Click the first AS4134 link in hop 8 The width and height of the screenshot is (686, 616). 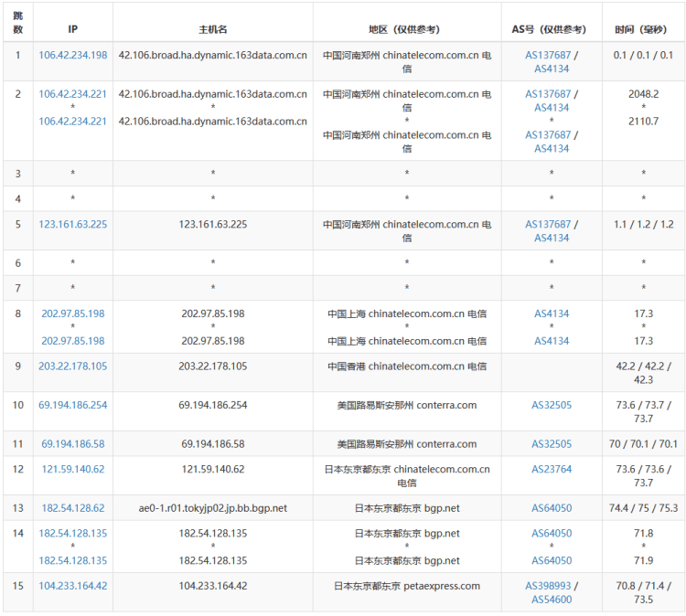click(x=552, y=313)
